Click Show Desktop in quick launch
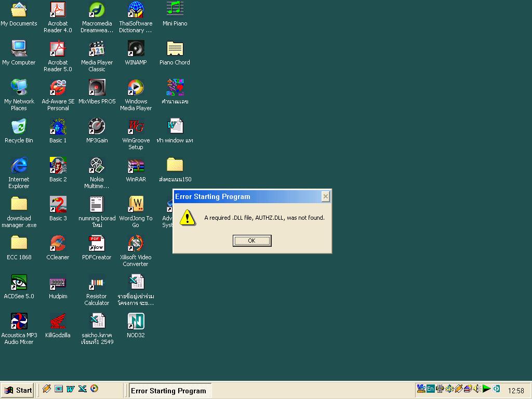 pos(59,389)
